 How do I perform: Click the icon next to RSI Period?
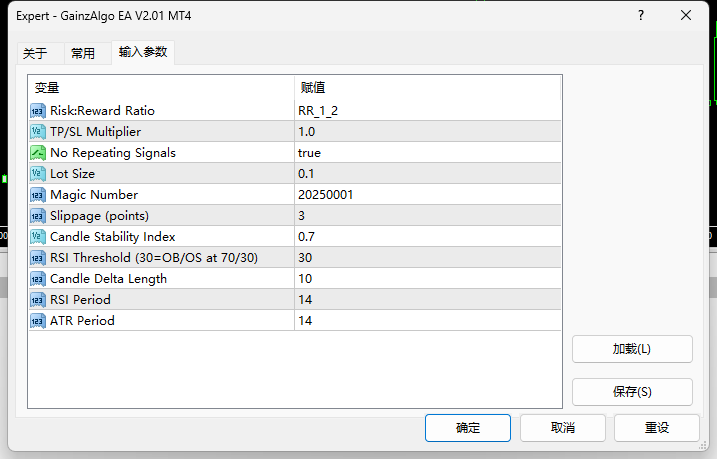[x=38, y=300]
